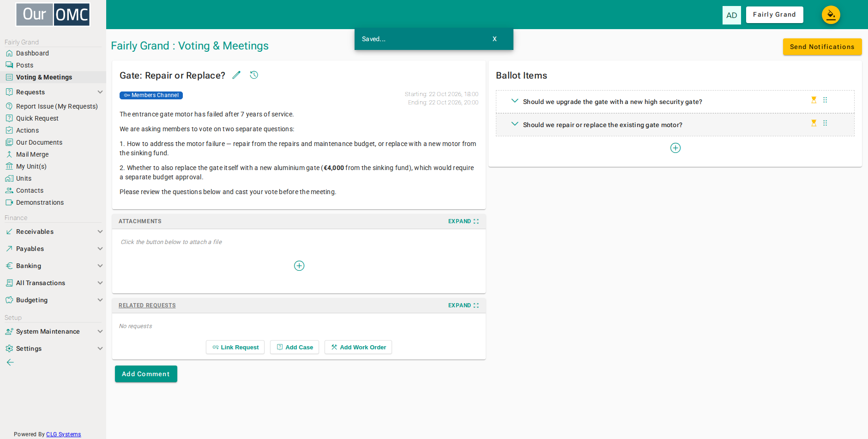
Task: Click Send Notifications button
Action: point(822,47)
